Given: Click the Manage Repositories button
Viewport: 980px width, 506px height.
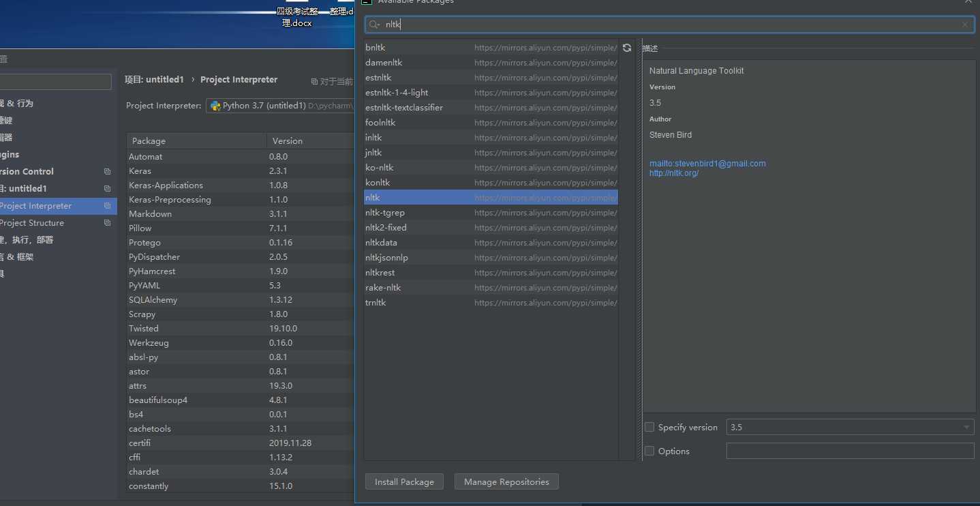Looking at the screenshot, I should tap(506, 481).
